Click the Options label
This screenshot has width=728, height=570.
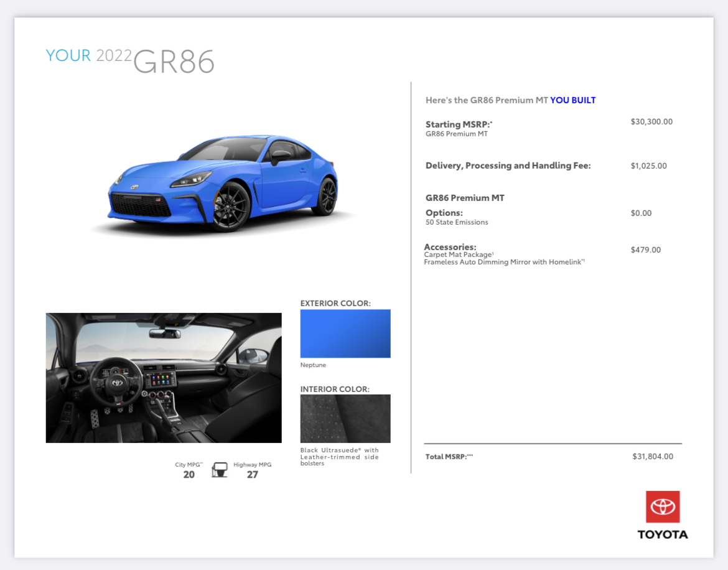[x=444, y=213]
